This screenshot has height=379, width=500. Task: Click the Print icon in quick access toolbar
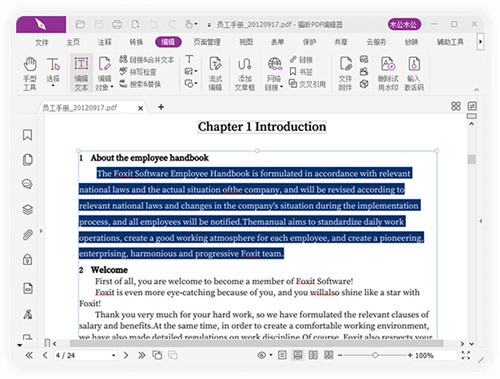click(117, 24)
